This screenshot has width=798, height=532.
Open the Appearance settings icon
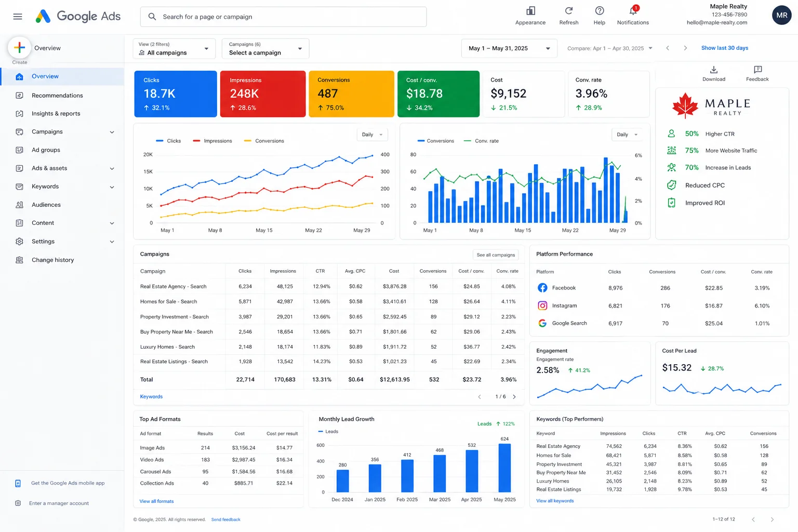530,11
